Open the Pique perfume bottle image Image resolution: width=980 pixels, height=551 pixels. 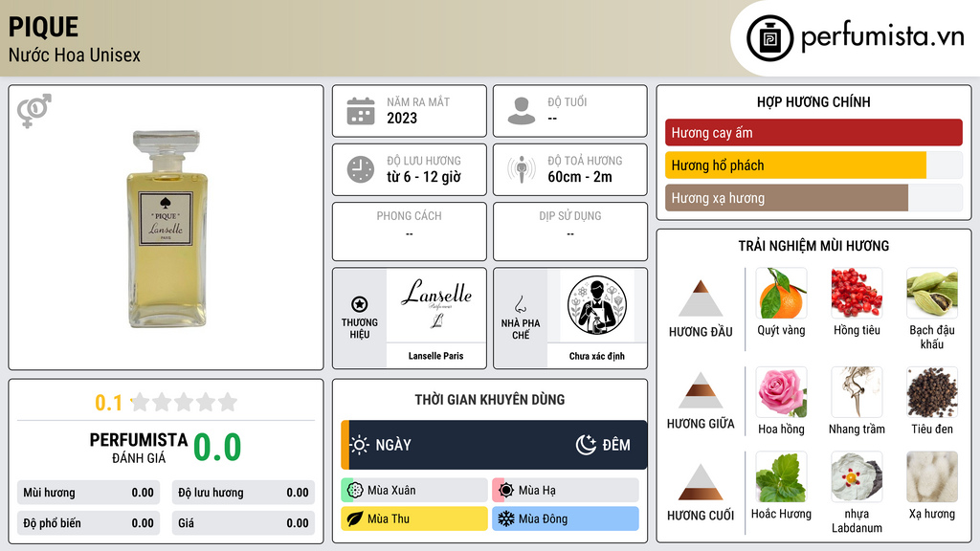[167, 229]
